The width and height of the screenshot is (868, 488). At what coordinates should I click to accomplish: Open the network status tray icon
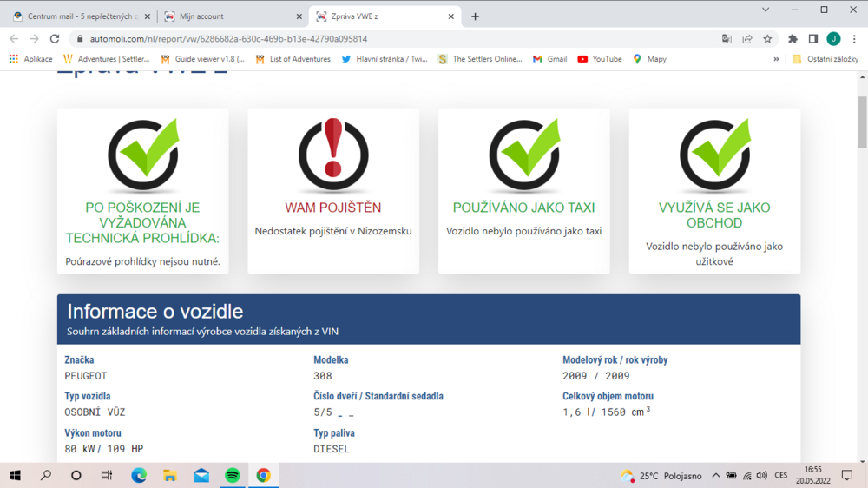click(x=746, y=475)
